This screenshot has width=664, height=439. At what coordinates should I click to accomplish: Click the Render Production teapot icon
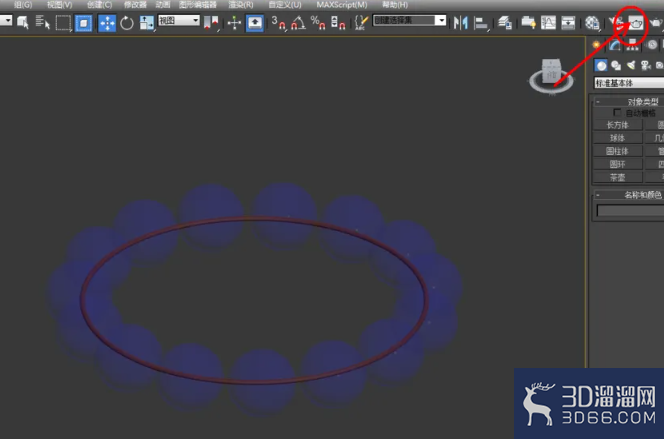656,23
